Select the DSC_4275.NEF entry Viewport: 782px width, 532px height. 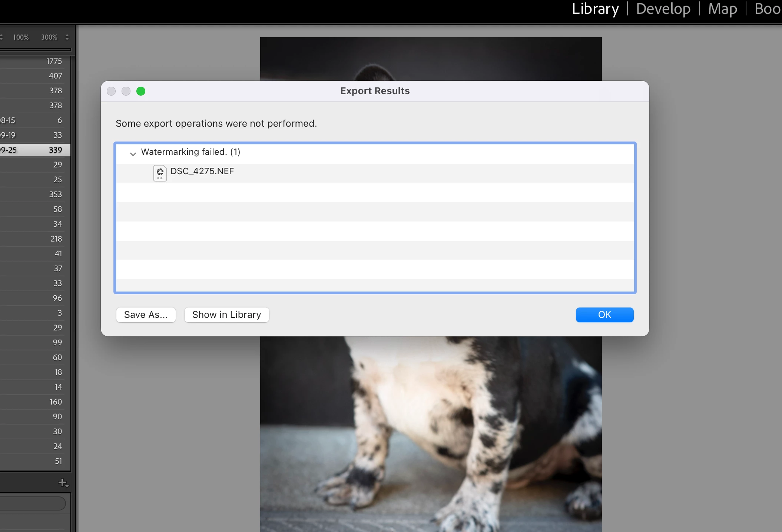(202, 171)
